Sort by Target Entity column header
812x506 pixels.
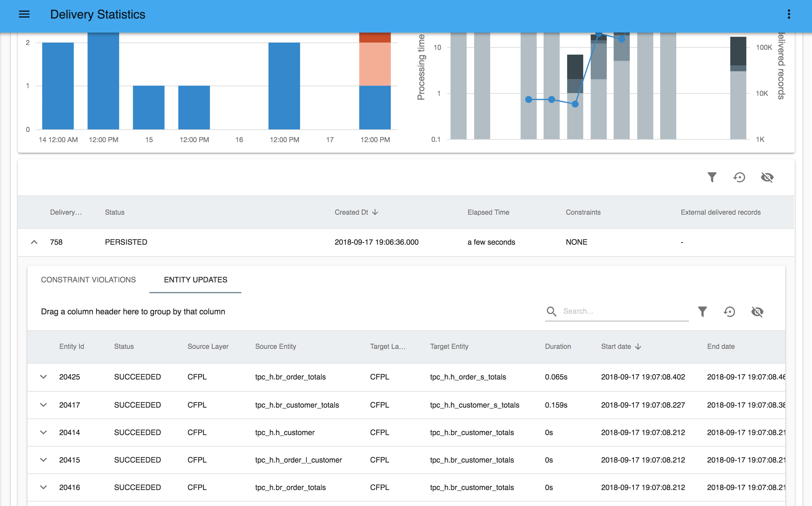tap(449, 346)
